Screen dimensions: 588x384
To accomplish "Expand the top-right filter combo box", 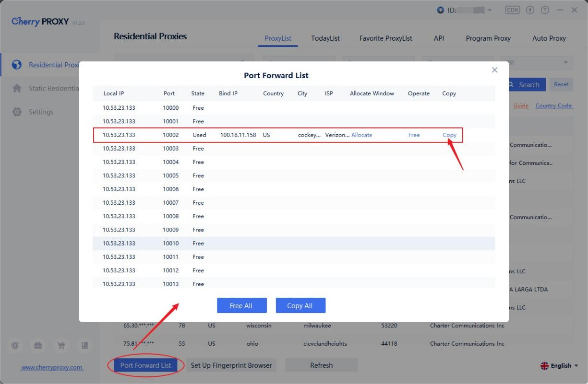I will pyautogui.click(x=565, y=63).
